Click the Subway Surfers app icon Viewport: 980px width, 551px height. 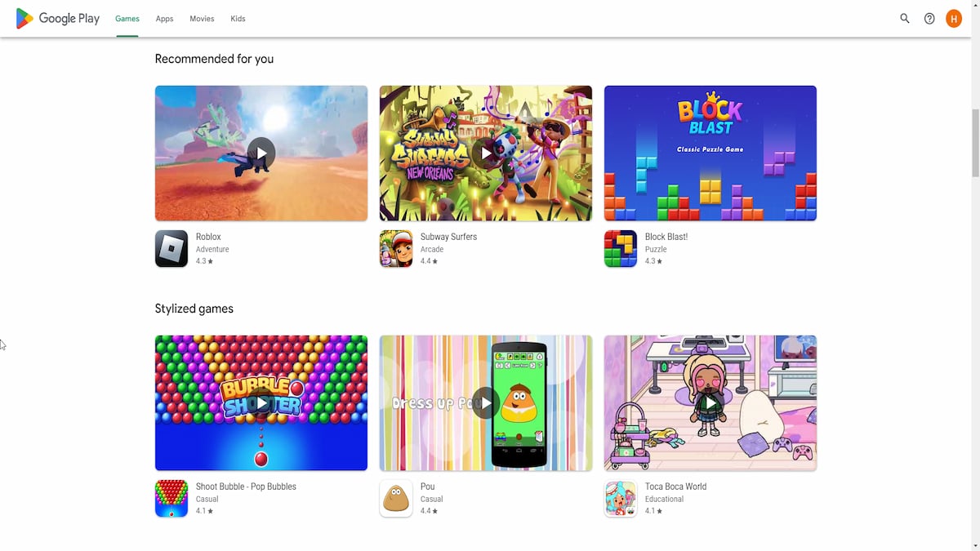point(396,249)
